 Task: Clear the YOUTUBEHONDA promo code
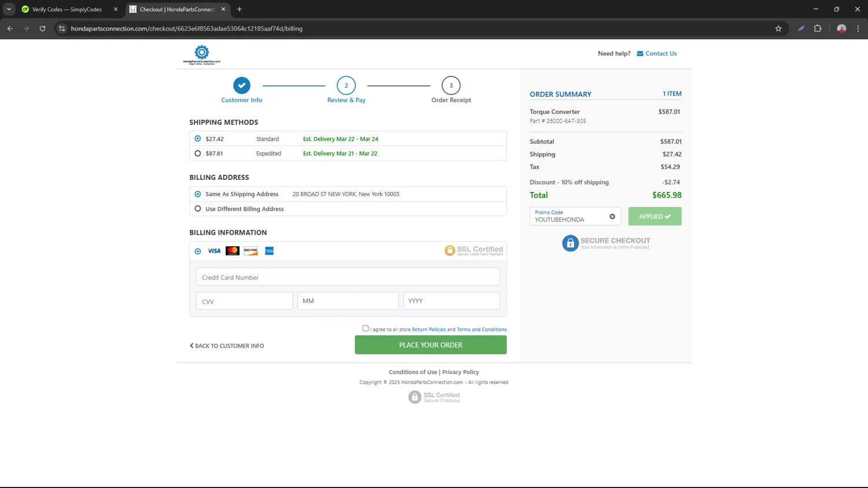612,216
